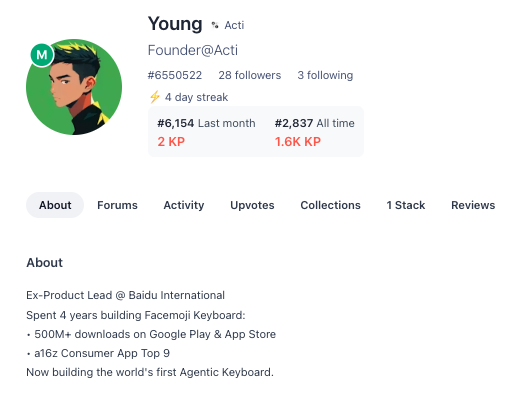
Task: Click the Founder@Acti headline
Action: [x=193, y=50]
